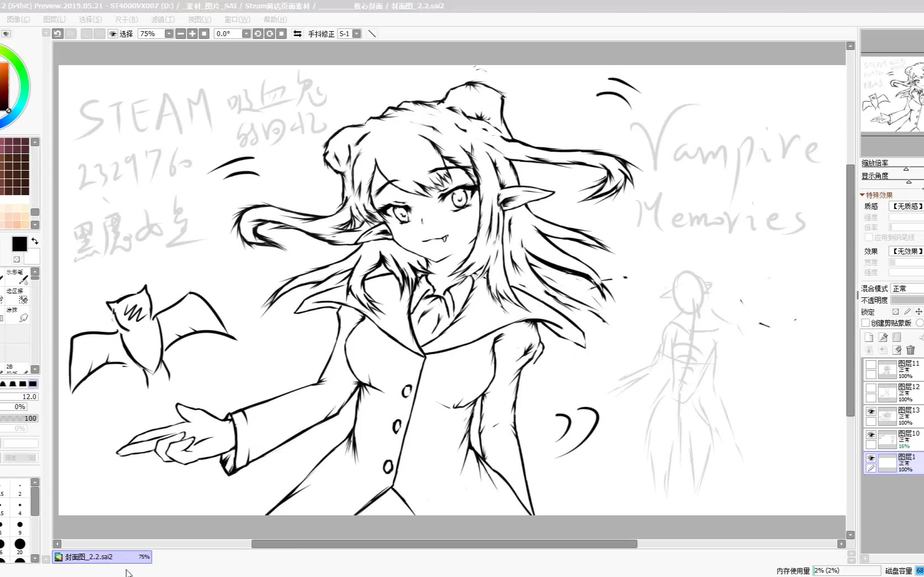The height and width of the screenshot is (577, 924).
Task: Open the 75% zoom level dropdown
Action: click(169, 34)
